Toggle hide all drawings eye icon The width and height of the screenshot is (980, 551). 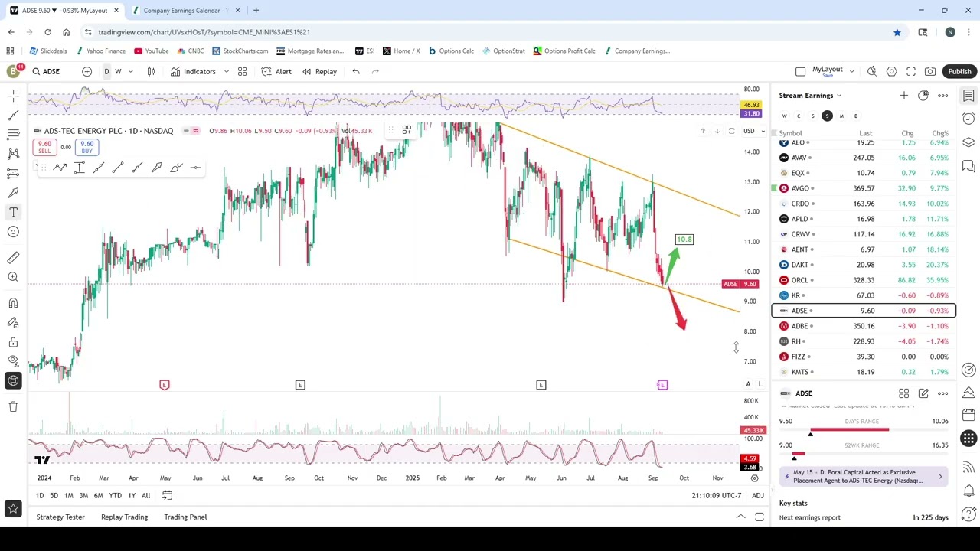pyautogui.click(x=13, y=361)
